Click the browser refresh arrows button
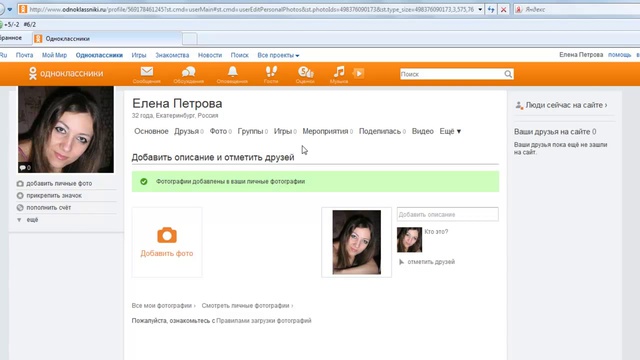 (491, 9)
